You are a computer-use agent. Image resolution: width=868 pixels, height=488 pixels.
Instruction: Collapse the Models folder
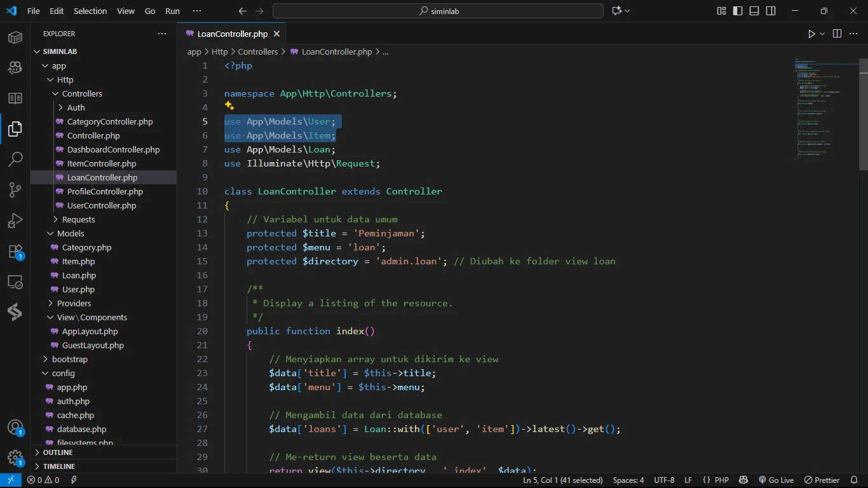[71, 233]
